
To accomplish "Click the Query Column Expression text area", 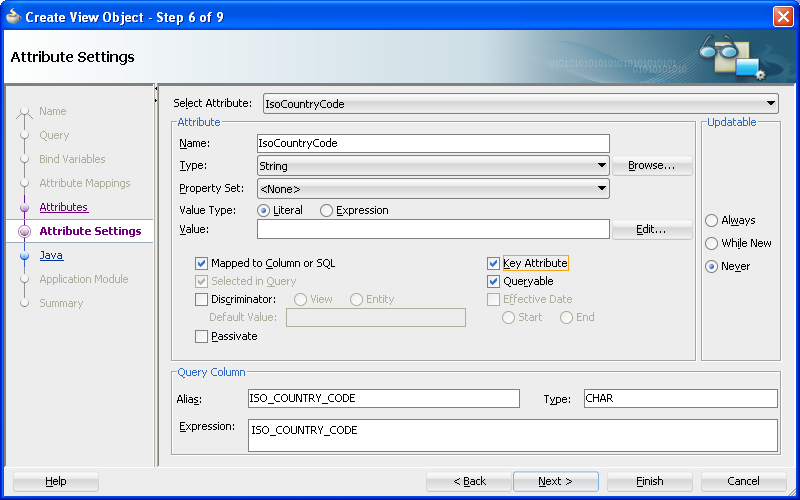I will point(513,436).
